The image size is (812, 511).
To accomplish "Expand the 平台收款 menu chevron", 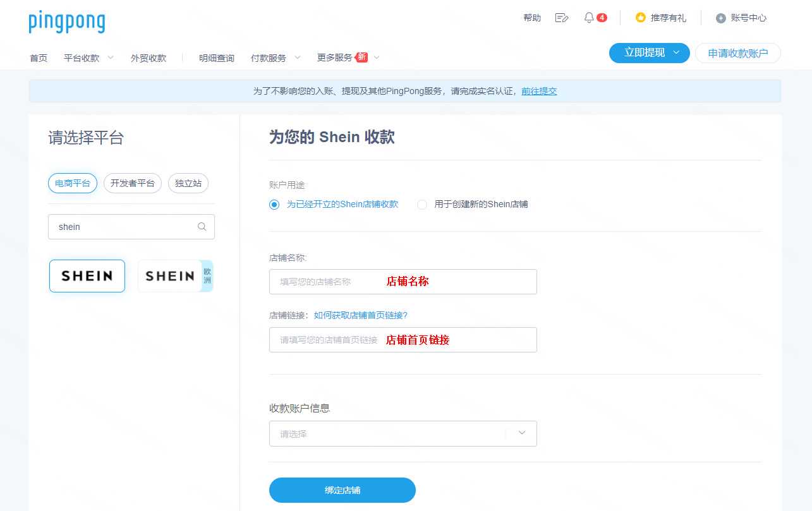I will 111,57.
